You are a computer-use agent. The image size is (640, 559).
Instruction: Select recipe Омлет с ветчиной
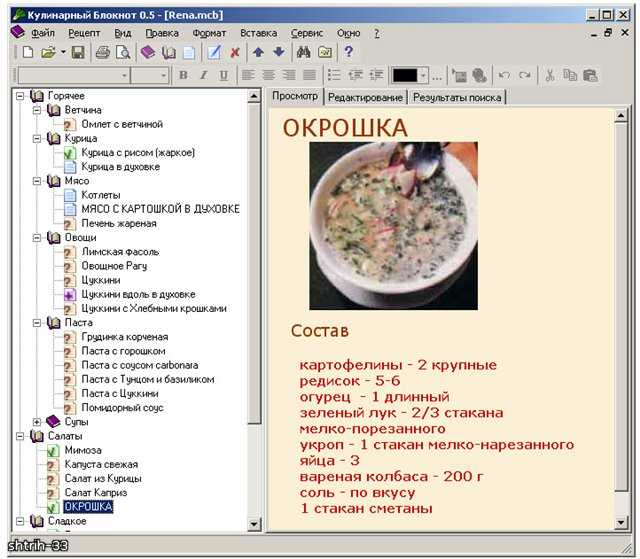122,124
